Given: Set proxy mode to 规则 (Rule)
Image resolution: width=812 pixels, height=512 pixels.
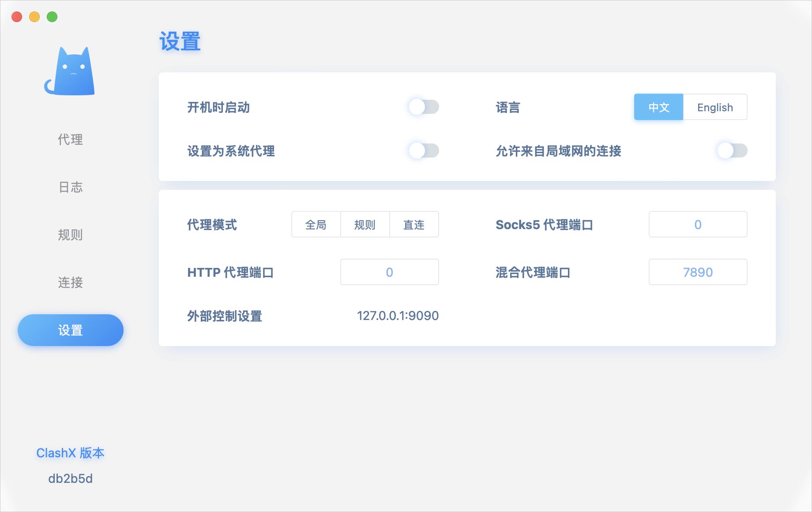Looking at the screenshot, I should (x=365, y=225).
